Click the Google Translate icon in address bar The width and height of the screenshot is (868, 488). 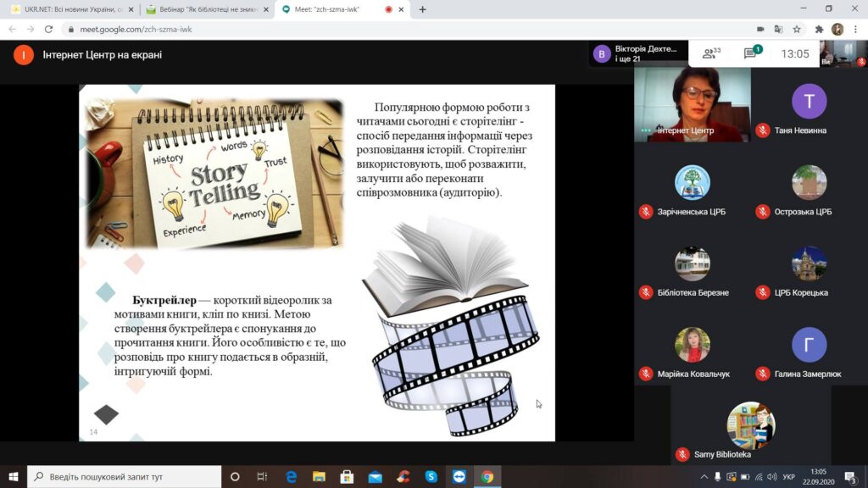click(x=777, y=29)
